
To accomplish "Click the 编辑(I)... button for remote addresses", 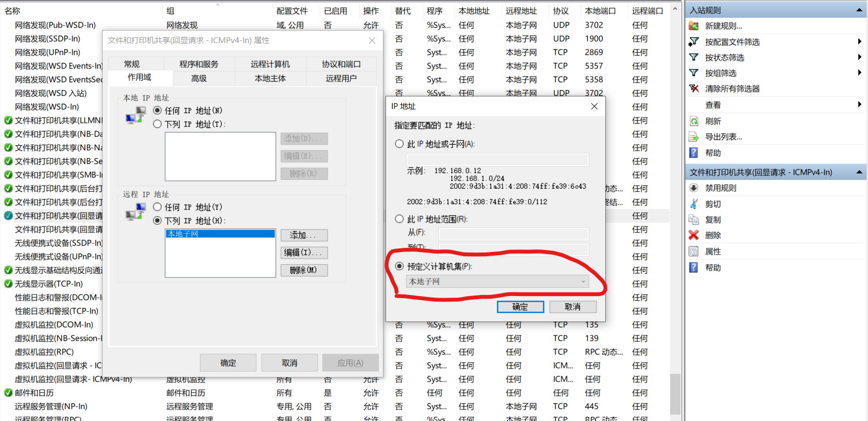I will [304, 252].
